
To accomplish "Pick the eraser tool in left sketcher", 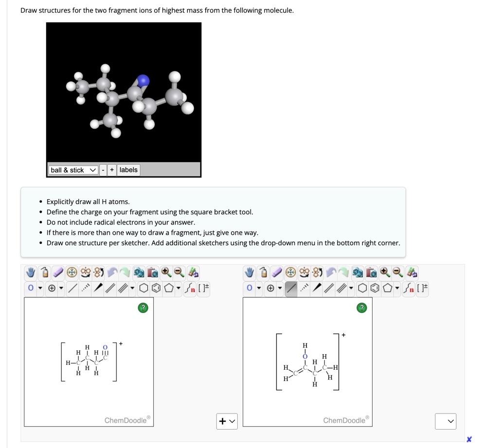I will (x=58, y=272).
